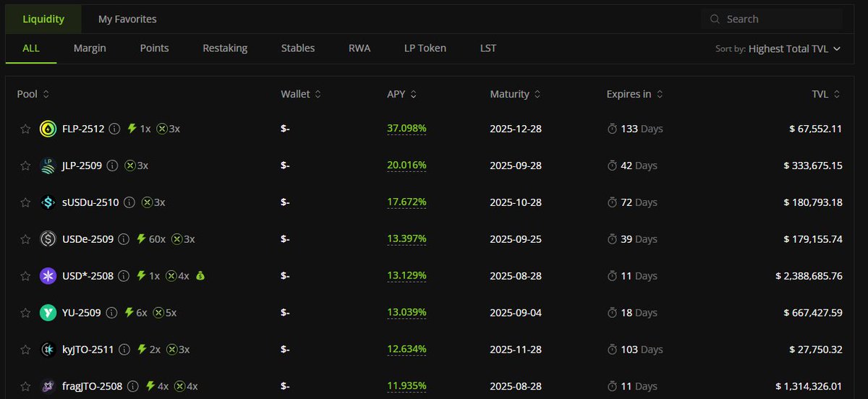Click the info icon next to kyJTO-2511
Image resolution: width=868 pixels, height=399 pixels.
point(124,350)
